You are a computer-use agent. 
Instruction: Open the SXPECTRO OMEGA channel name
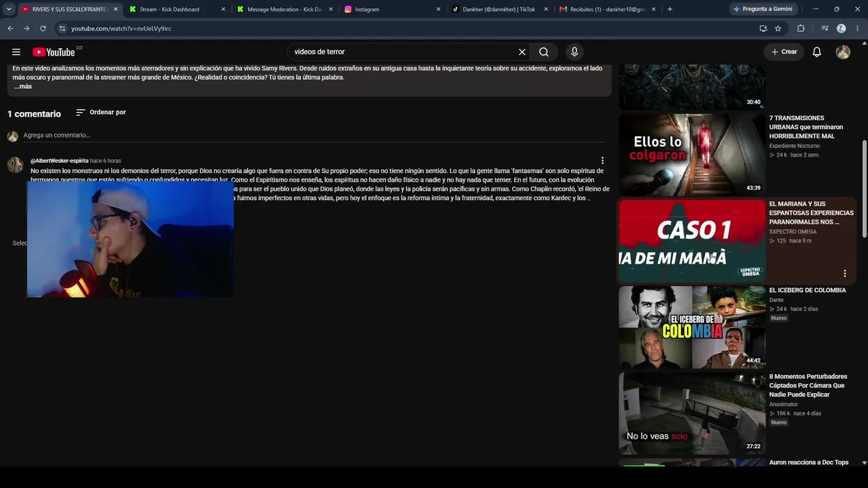click(793, 232)
